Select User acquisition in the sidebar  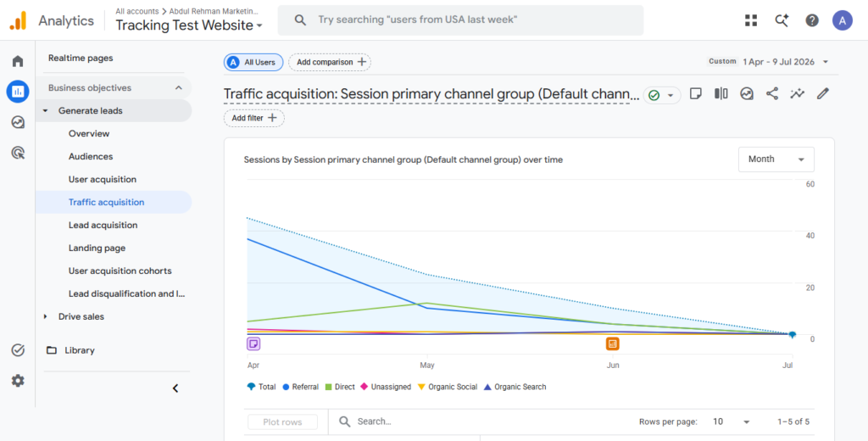point(103,180)
